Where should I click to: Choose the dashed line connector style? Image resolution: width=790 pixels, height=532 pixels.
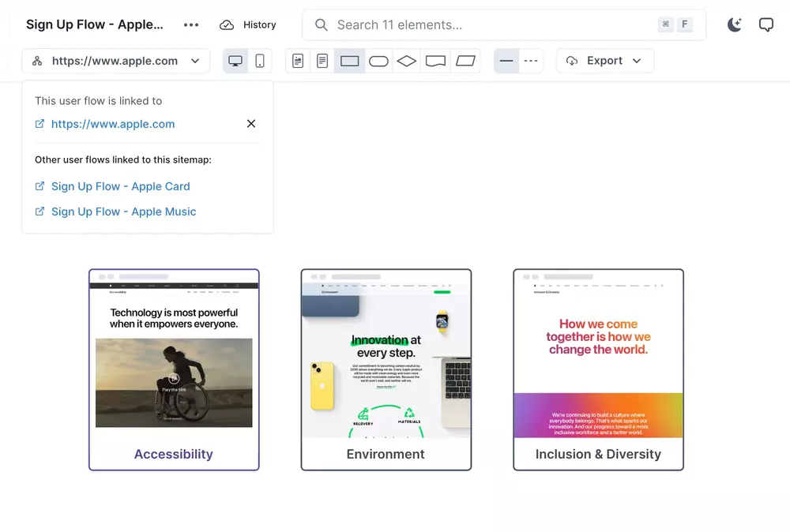tap(531, 61)
